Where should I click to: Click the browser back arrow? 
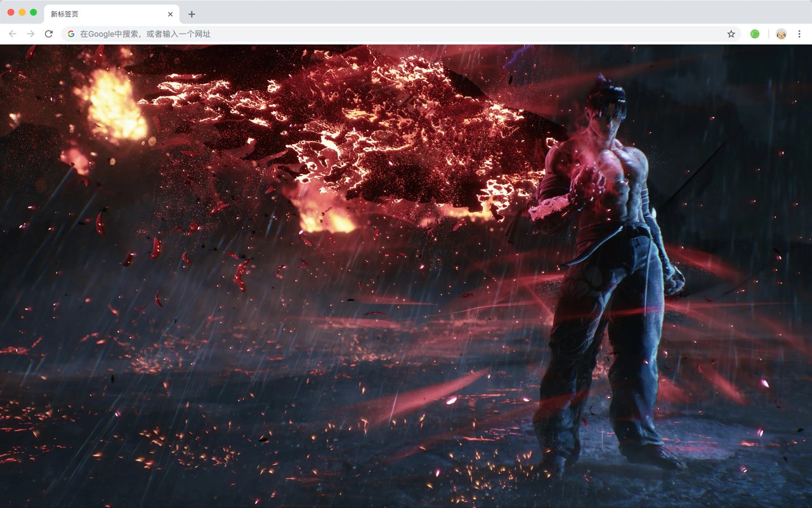coord(13,34)
